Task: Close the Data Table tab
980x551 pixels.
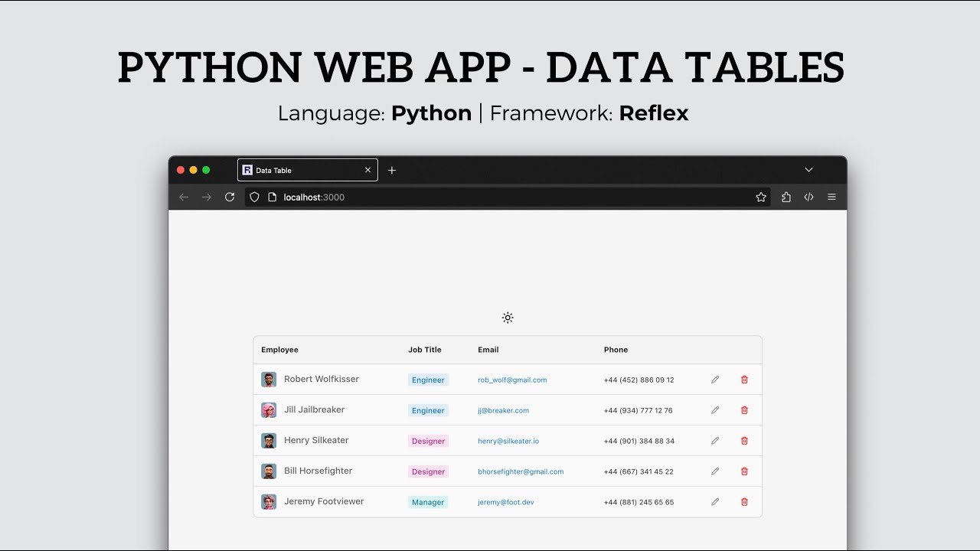Action: click(x=367, y=171)
